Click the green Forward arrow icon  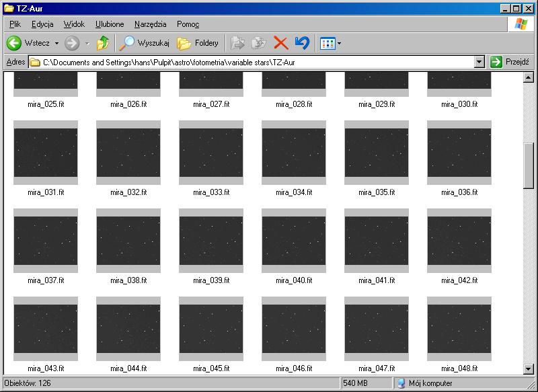tap(72, 43)
